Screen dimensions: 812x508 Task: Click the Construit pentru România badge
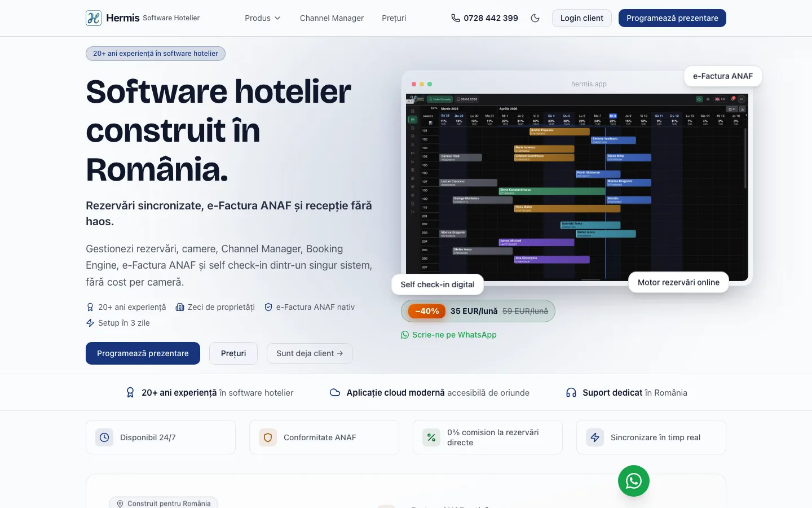pyautogui.click(x=164, y=503)
